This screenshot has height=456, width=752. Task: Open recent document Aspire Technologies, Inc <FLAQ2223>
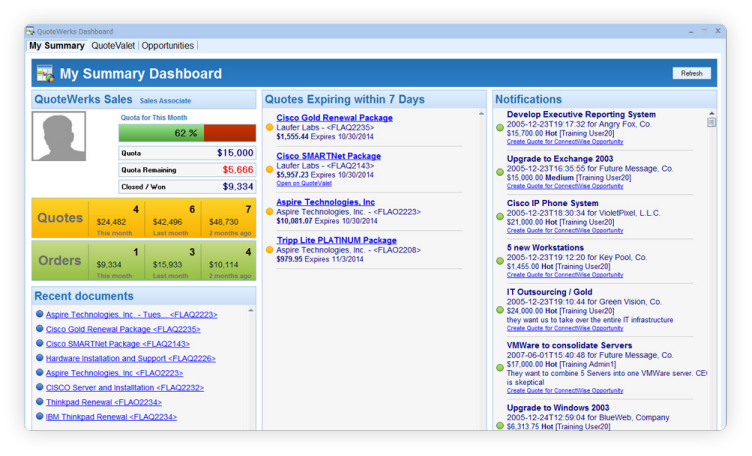pos(114,373)
